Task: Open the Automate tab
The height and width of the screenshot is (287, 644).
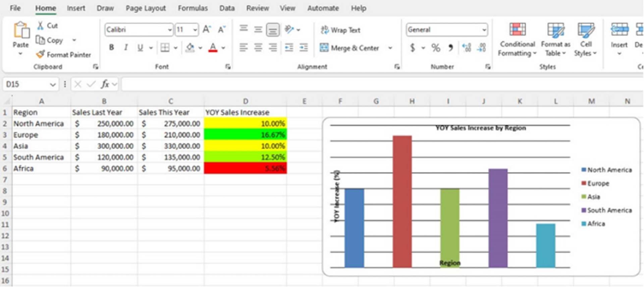Action: pos(323,8)
